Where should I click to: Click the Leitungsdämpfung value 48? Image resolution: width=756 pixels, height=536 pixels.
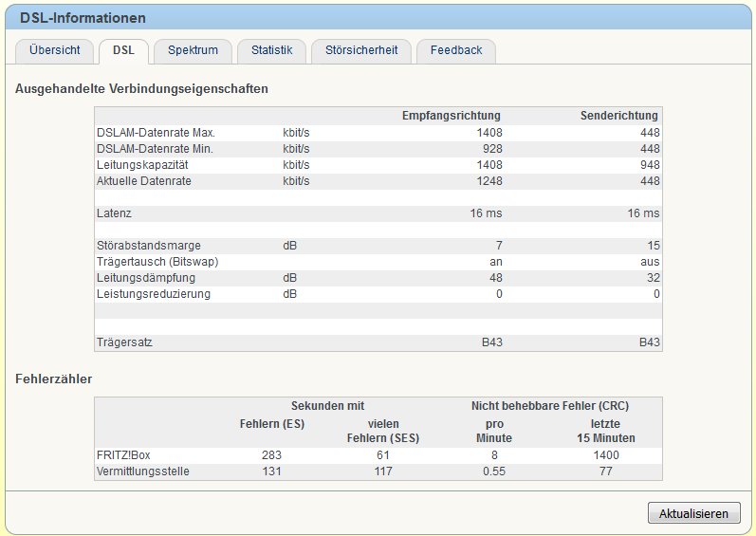pyautogui.click(x=496, y=278)
